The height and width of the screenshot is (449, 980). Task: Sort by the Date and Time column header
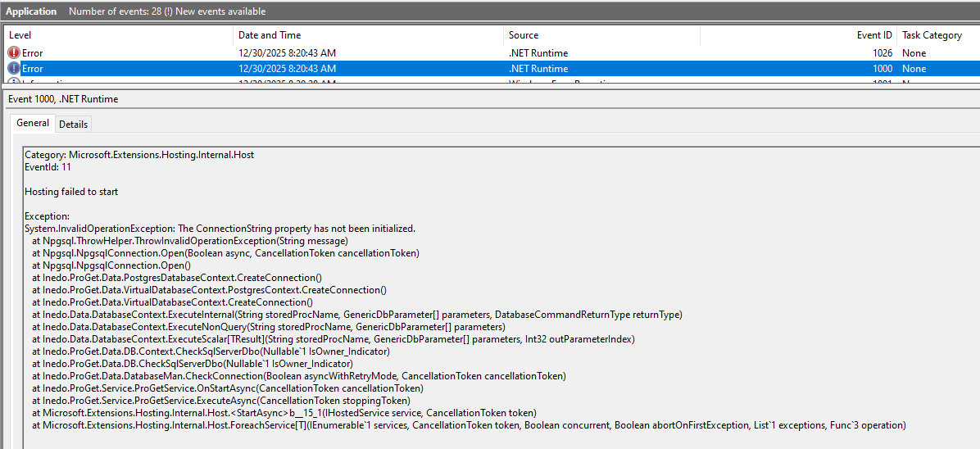point(270,35)
